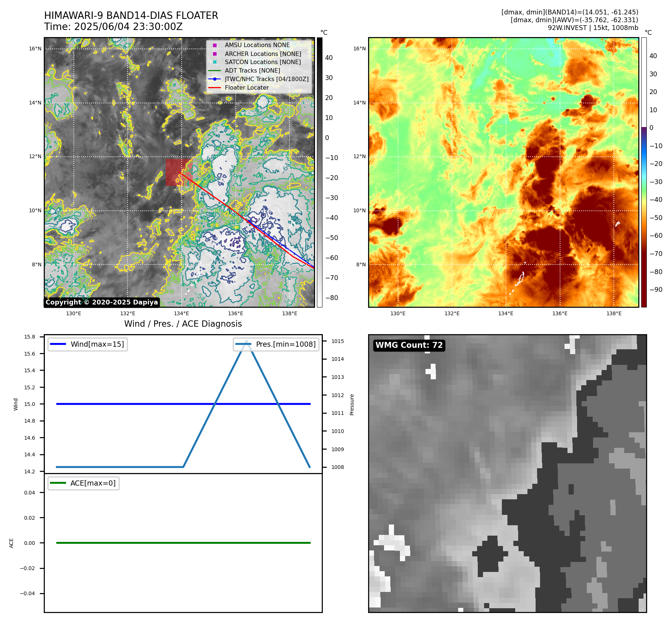The height and width of the screenshot is (626, 672).
Task: Click 'Wind / Pres. / ACE Diagnosis' title
Action: [183, 324]
